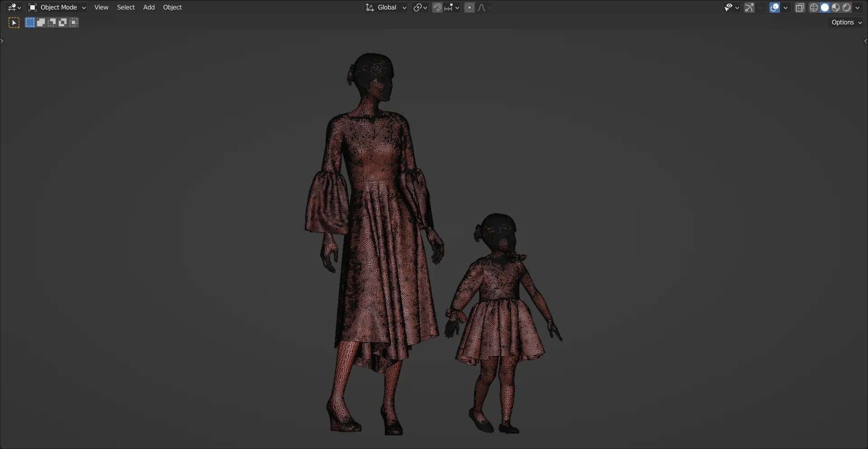Open the Object Mode dropdown

pyautogui.click(x=57, y=7)
